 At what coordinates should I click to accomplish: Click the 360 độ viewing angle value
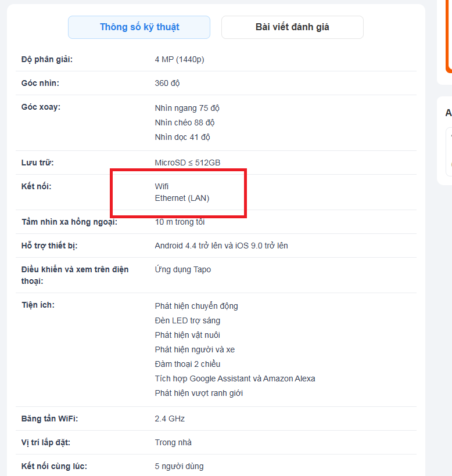167,83
